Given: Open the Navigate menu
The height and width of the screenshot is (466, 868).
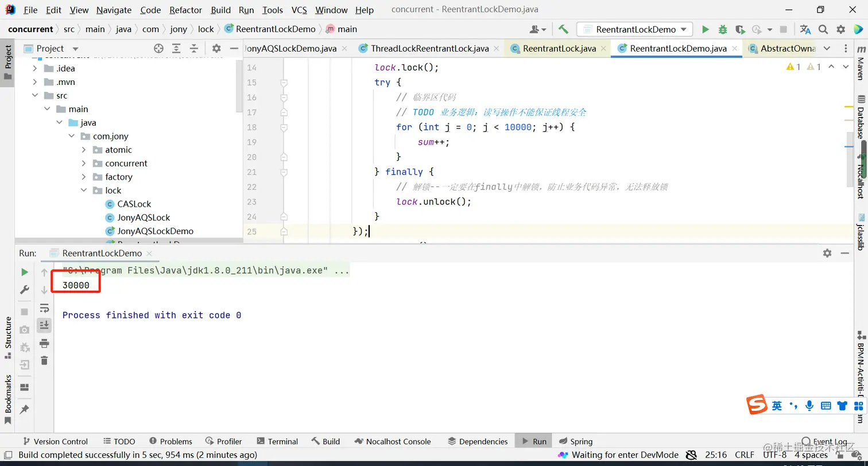Looking at the screenshot, I should [114, 10].
